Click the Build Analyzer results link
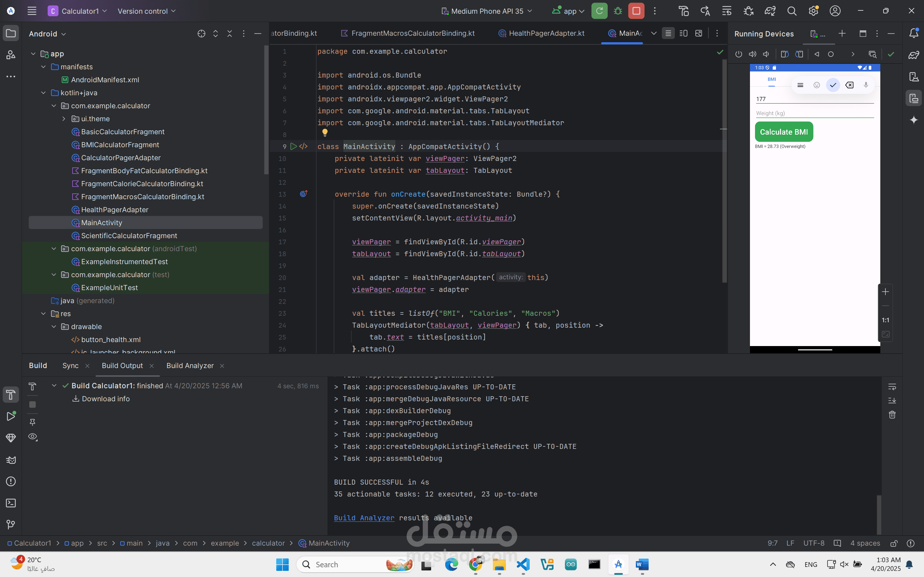The image size is (924, 577). pos(364,518)
